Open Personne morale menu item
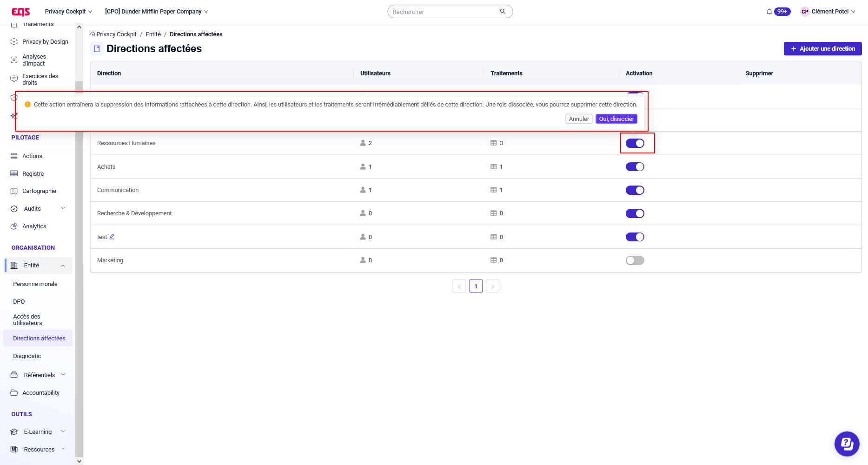868x465 pixels. coord(35,284)
